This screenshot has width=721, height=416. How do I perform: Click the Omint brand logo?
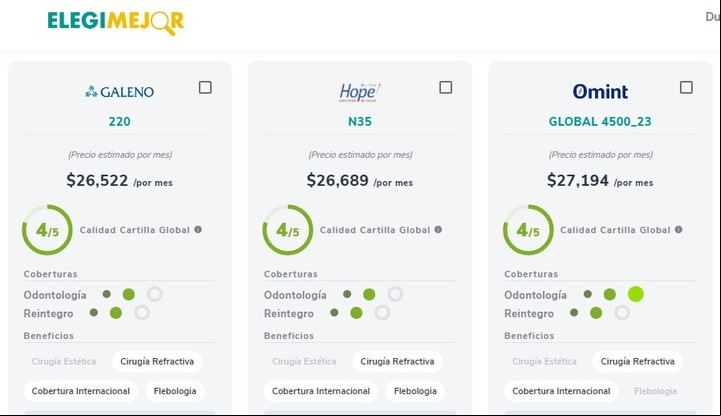[x=600, y=91]
